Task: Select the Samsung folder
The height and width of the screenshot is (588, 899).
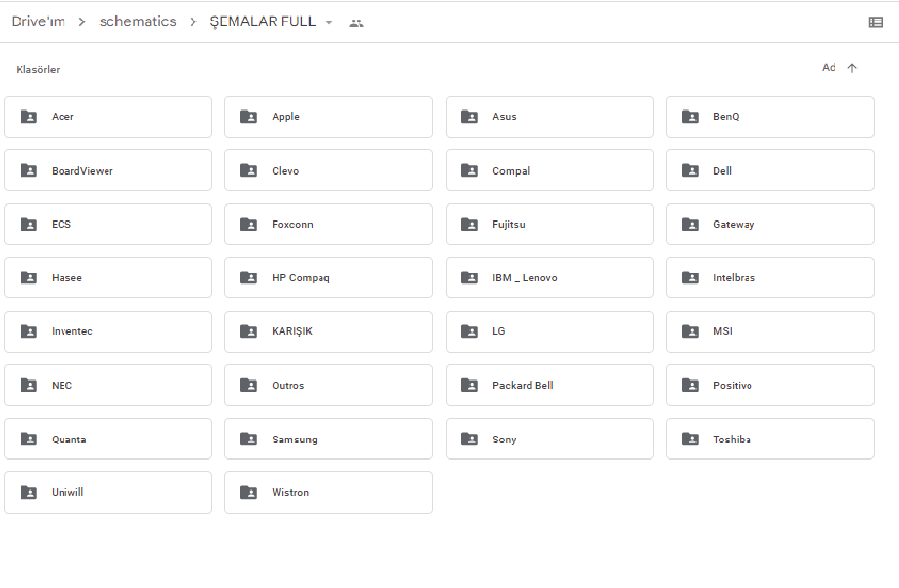Action: click(x=327, y=440)
